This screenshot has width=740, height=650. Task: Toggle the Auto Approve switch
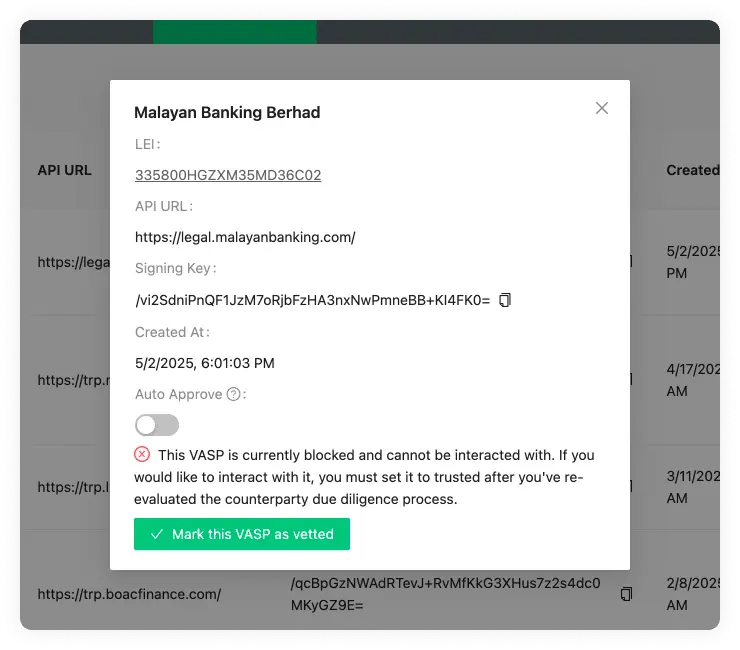(x=157, y=425)
